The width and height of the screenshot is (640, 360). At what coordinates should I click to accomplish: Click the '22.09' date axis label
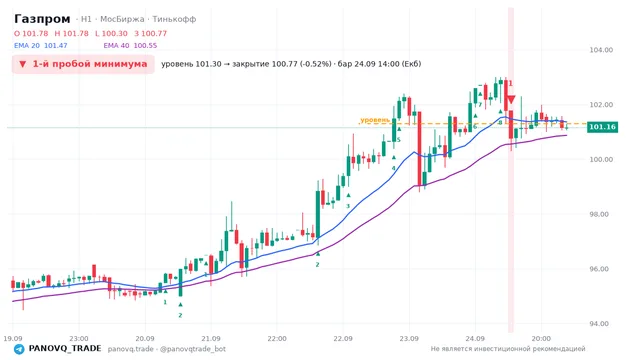343,338
